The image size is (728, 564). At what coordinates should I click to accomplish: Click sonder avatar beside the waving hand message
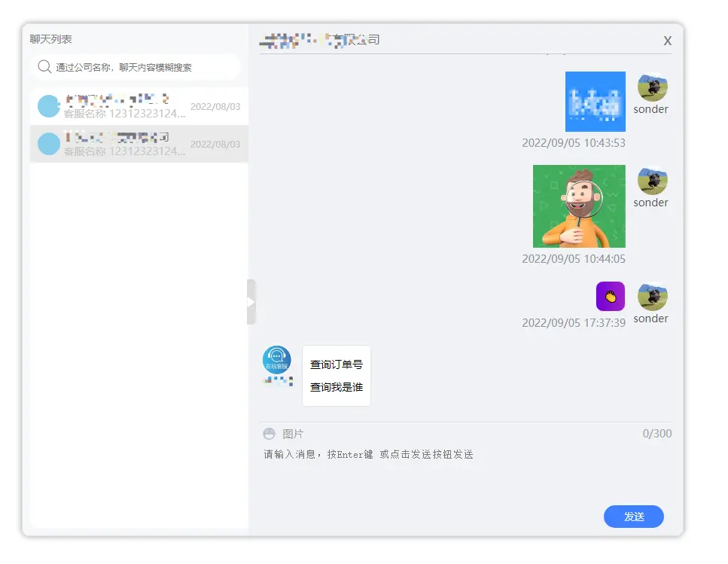pyautogui.click(x=652, y=297)
